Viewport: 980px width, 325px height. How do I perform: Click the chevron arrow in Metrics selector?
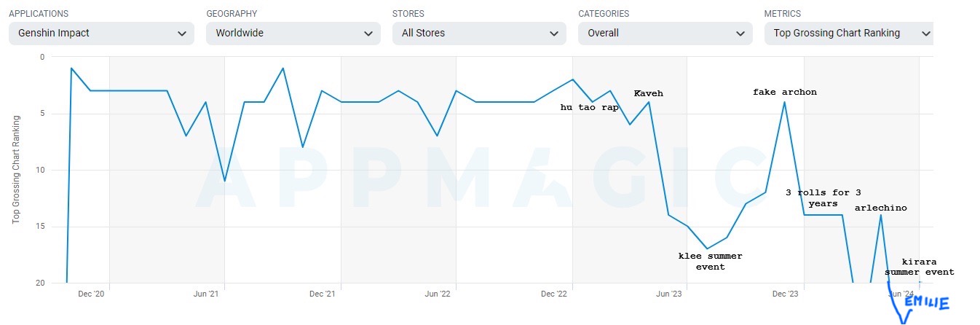[x=925, y=34]
